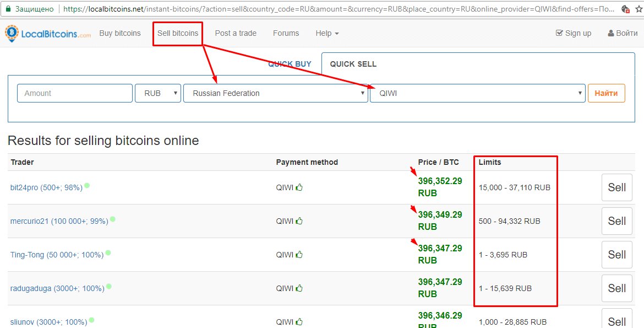Click the orange Найти search button
644x328 pixels.
point(606,93)
